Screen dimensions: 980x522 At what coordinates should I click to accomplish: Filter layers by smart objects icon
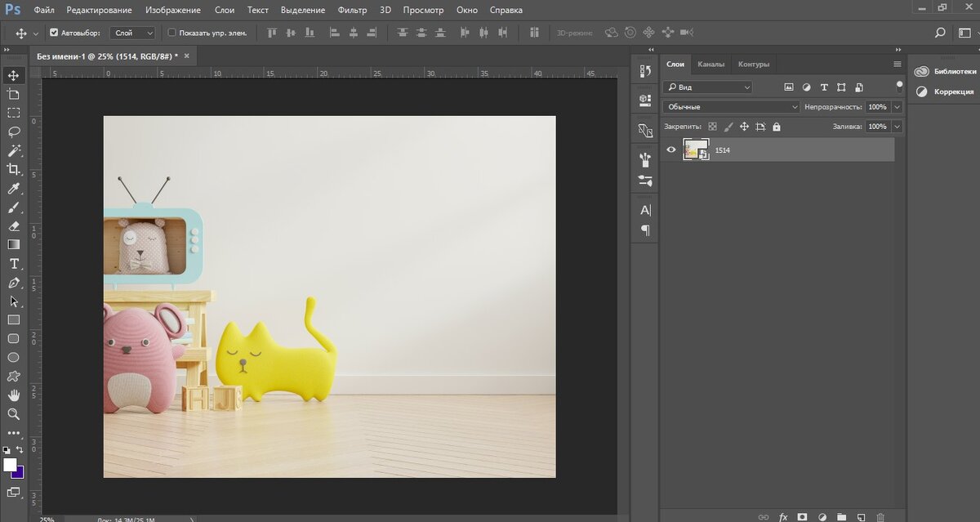pyautogui.click(x=860, y=87)
